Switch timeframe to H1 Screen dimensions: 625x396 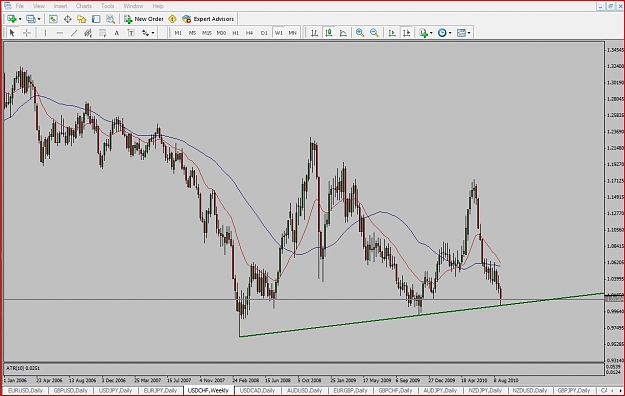pos(236,33)
